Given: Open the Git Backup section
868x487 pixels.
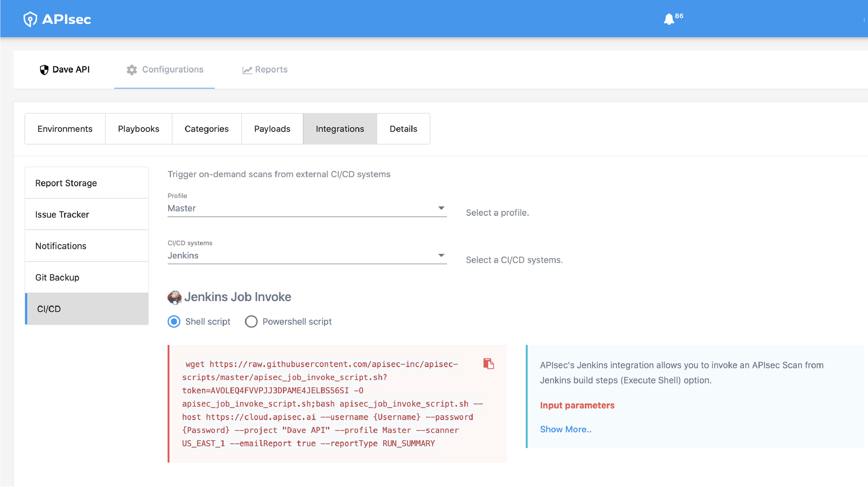Looking at the screenshot, I should 57,277.
